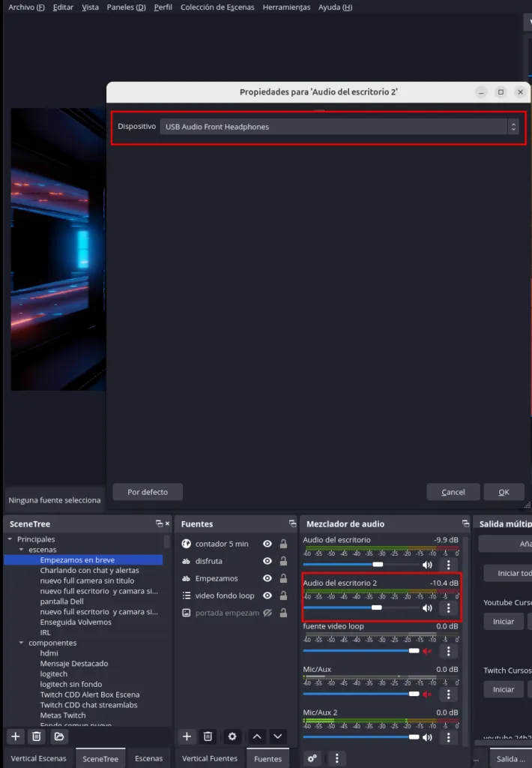Switch to the Vertical Fuentes tab
Screen dimensions: 532x768
point(211,758)
